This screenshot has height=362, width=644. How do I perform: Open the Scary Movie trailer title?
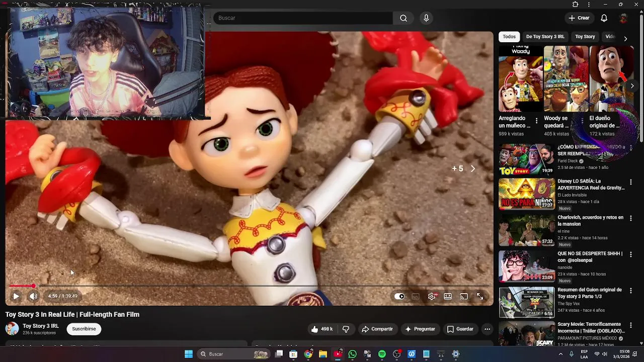coord(591,328)
